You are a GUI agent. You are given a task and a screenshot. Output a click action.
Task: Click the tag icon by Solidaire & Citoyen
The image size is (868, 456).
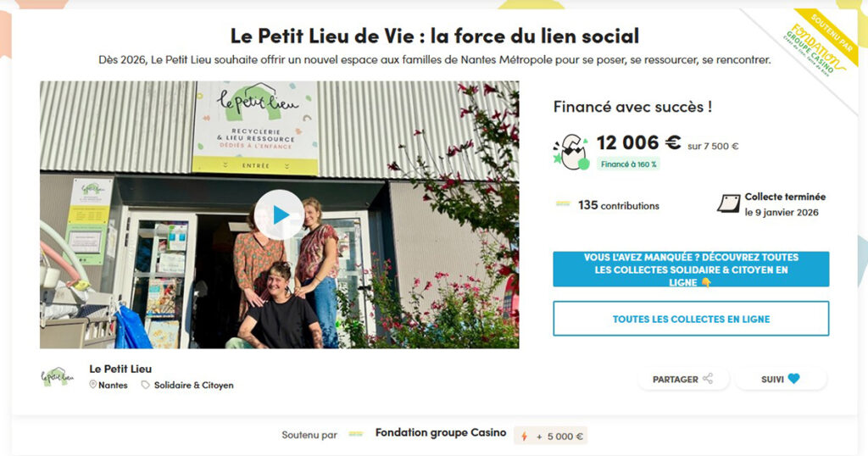point(145,385)
